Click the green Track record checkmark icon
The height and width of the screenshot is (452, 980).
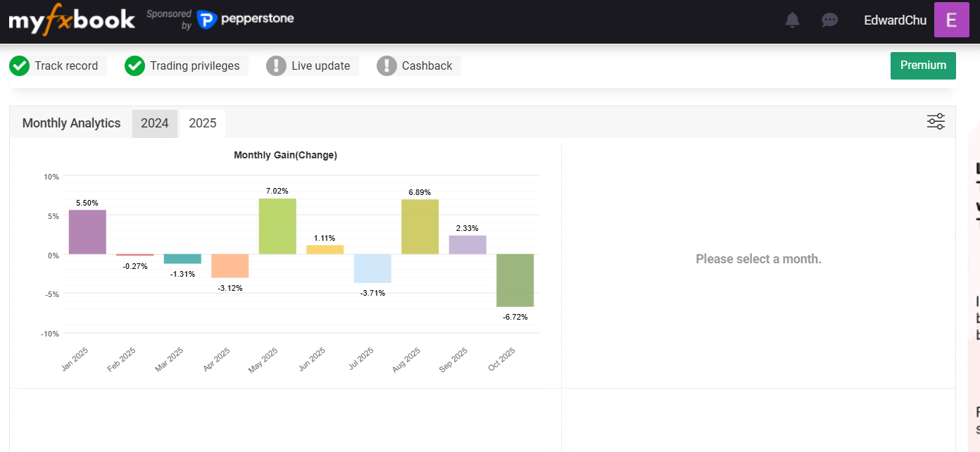click(20, 65)
